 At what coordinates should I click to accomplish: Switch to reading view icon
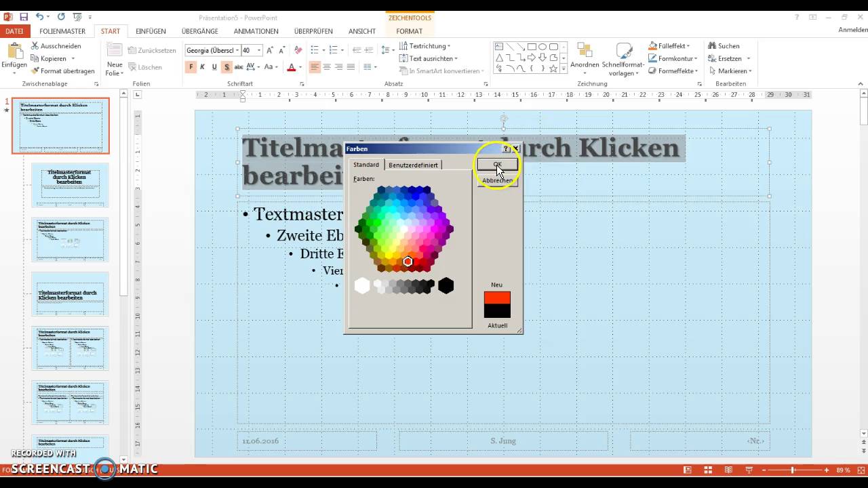click(728, 470)
